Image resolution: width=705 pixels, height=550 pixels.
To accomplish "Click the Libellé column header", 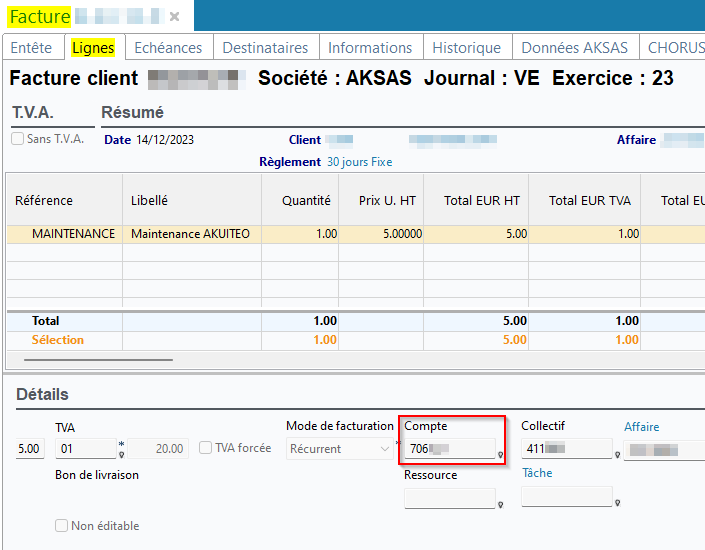I will click(x=192, y=200).
